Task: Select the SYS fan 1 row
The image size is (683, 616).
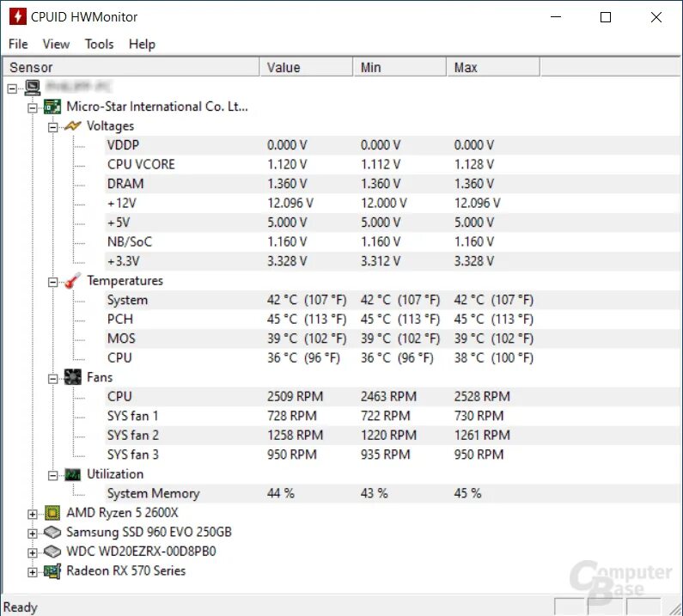Action: pos(392,417)
